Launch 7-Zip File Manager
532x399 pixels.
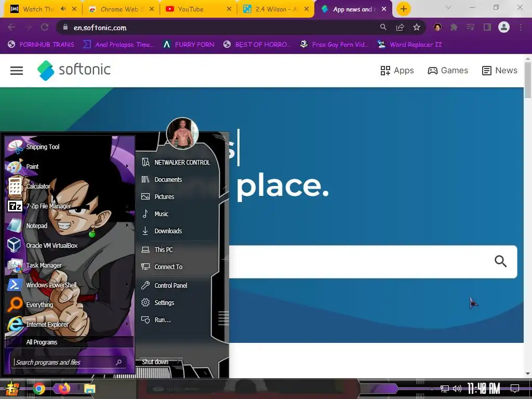pos(70,206)
